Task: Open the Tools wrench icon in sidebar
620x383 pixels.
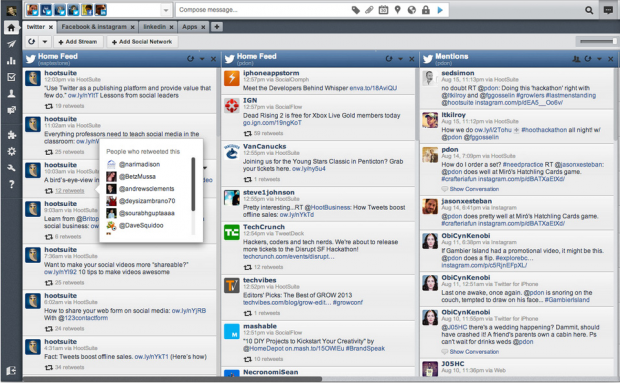Action: 11,168
